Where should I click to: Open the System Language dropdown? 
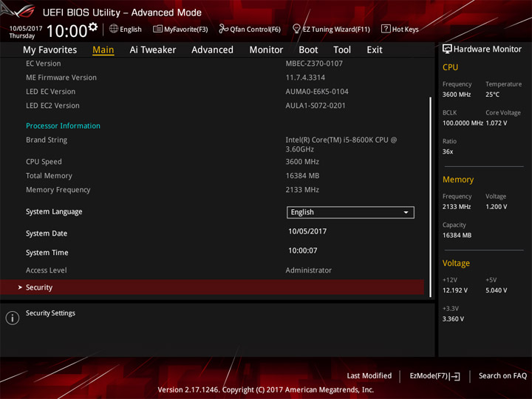[350, 212]
